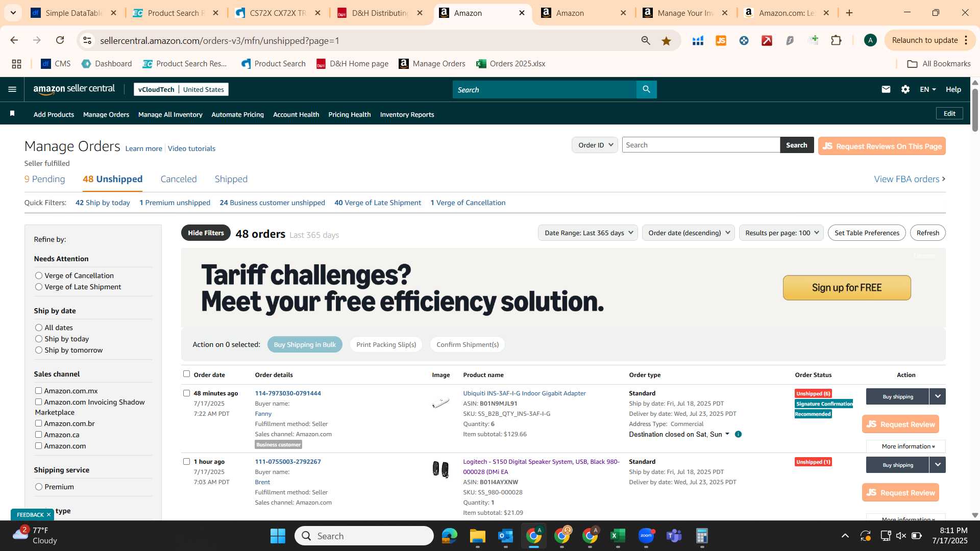Click the search magnifier button in Seller Central header
The image size is (980, 551).
point(646,89)
